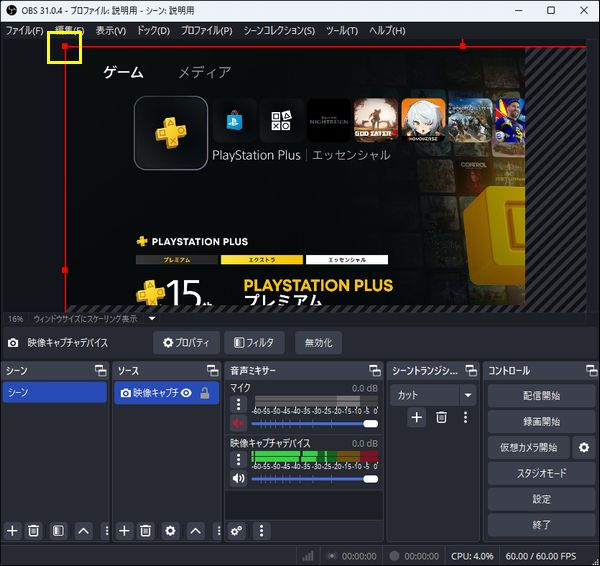Open the プロファイル(P) menu
Image resolution: width=600 pixels, height=566 pixels.
[x=206, y=31]
